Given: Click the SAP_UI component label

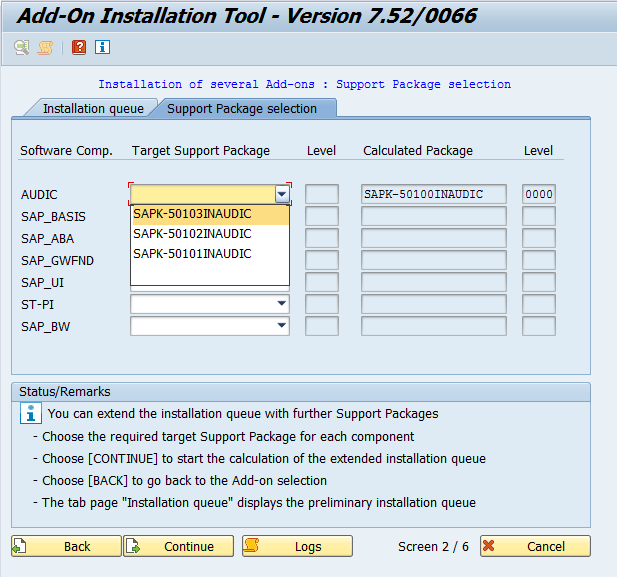Looking at the screenshot, I should point(42,283).
